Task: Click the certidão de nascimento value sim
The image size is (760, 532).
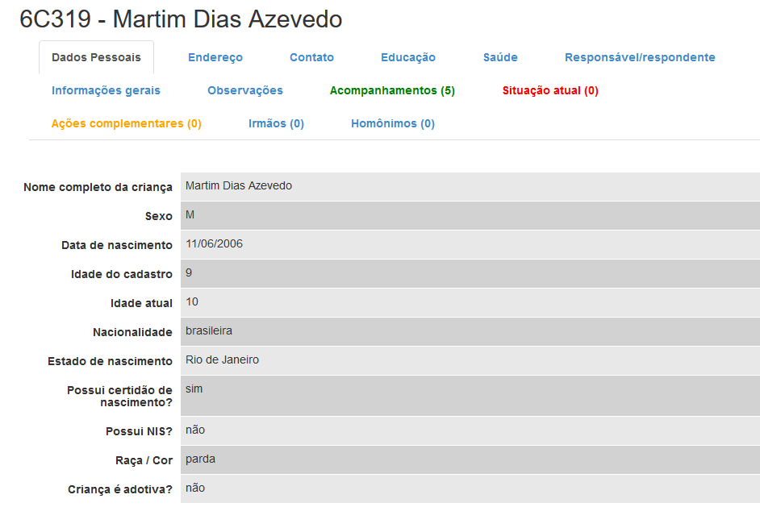Action: (x=194, y=389)
